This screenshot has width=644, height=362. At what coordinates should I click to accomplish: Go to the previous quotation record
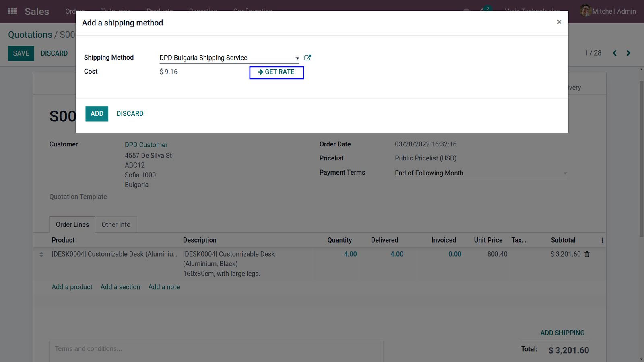(x=615, y=53)
